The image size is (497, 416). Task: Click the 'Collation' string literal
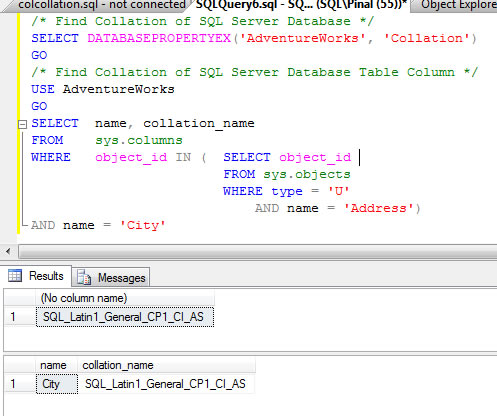click(x=427, y=38)
